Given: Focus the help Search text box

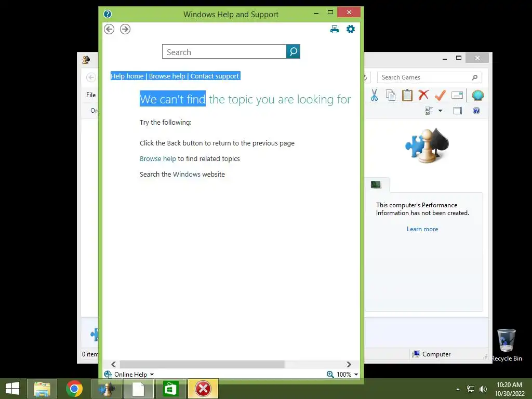Looking at the screenshot, I should point(224,51).
